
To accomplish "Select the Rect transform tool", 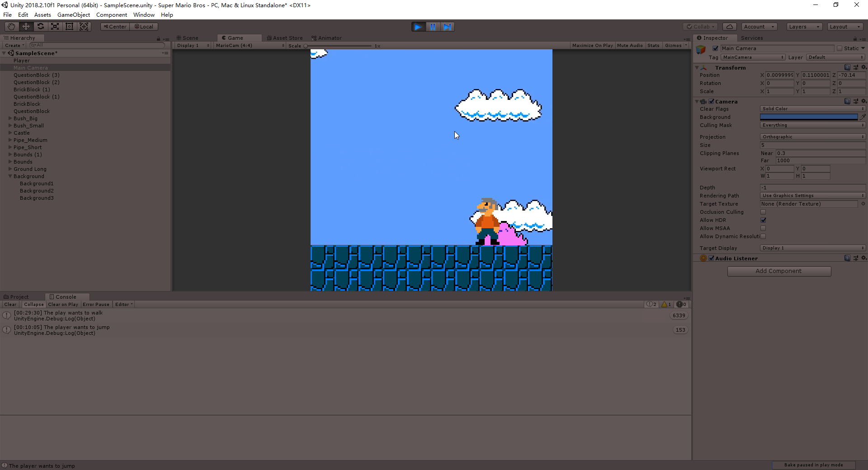I will coord(69,27).
